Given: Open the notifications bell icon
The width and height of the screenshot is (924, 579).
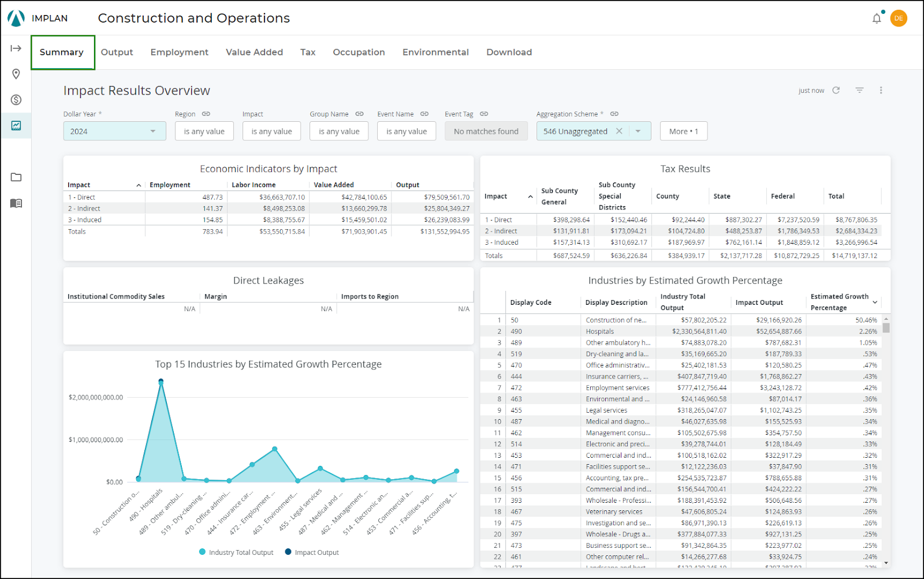Looking at the screenshot, I should pos(876,18).
